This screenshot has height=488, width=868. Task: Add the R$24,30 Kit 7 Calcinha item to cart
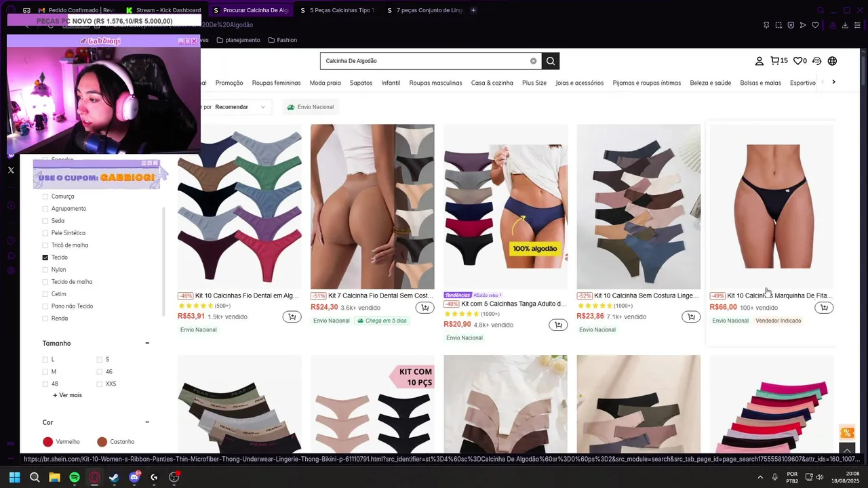pyautogui.click(x=425, y=308)
